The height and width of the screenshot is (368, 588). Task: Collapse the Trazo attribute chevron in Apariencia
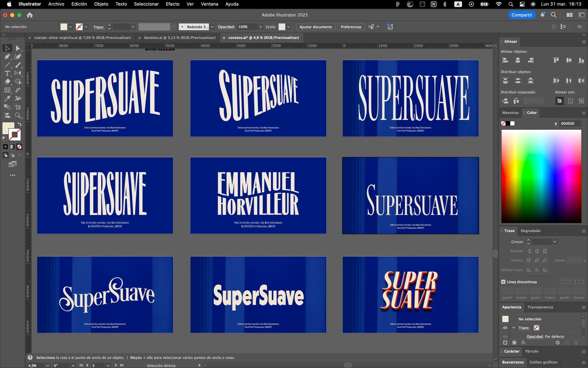click(513, 328)
